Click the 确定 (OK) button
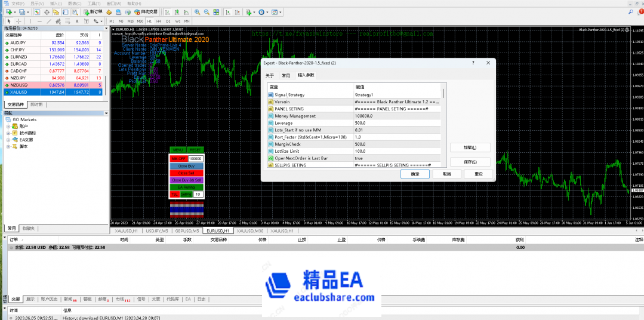The width and height of the screenshot is (644, 320). click(x=415, y=174)
